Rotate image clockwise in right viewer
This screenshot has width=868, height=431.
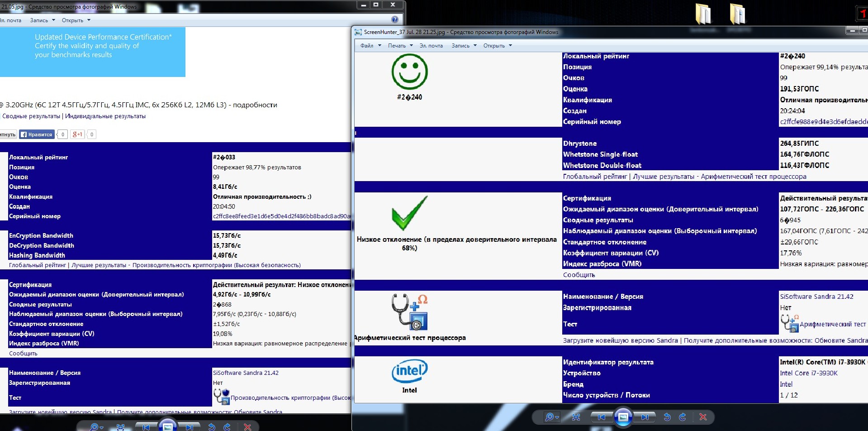(683, 417)
